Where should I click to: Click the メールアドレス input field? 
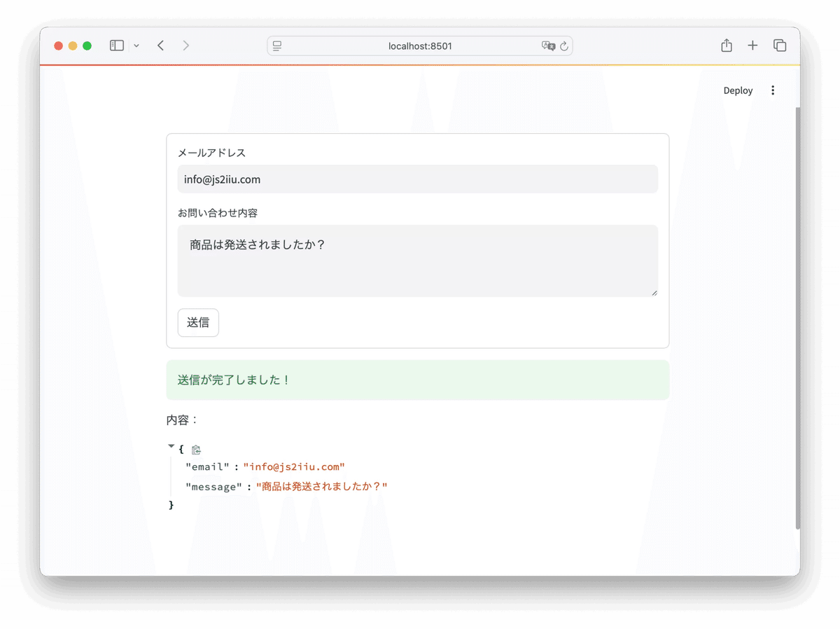(x=417, y=179)
